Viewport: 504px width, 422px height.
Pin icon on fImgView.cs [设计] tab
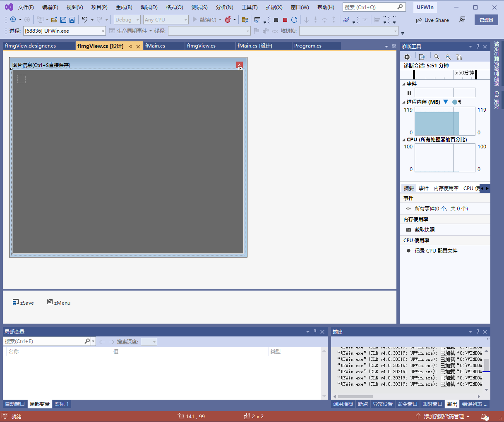130,46
